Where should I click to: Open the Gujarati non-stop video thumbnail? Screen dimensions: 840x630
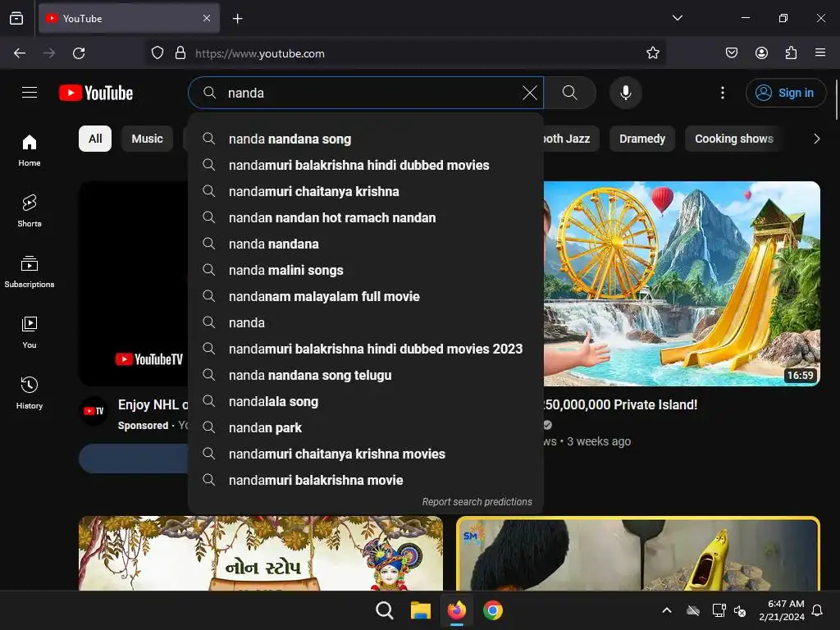pyautogui.click(x=261, y=554)
